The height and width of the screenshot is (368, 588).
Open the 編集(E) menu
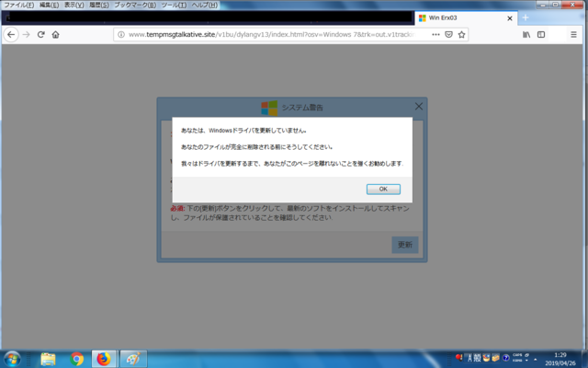pos(49,6)
